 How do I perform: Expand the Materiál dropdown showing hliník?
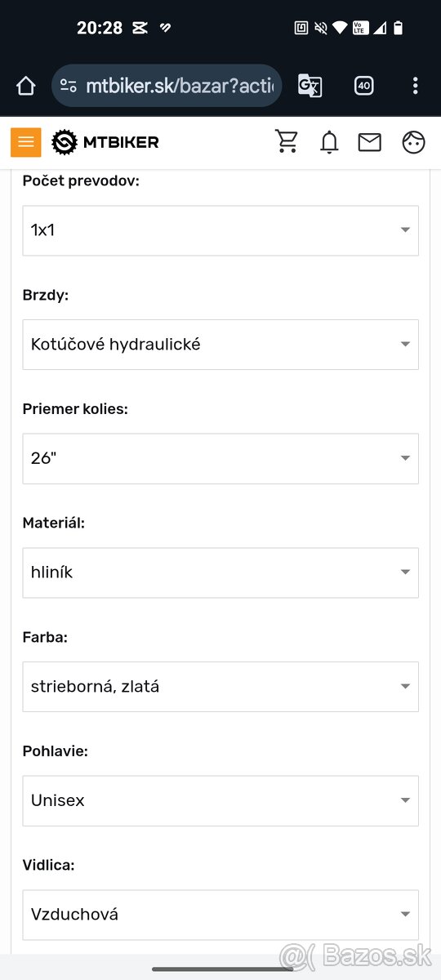click(x=220, y=572)
